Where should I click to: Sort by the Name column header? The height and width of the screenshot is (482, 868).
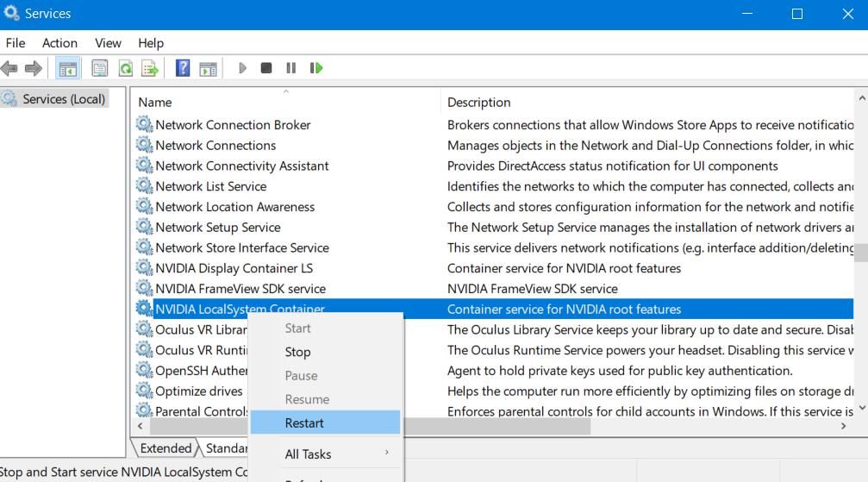[x=285, y=103]
